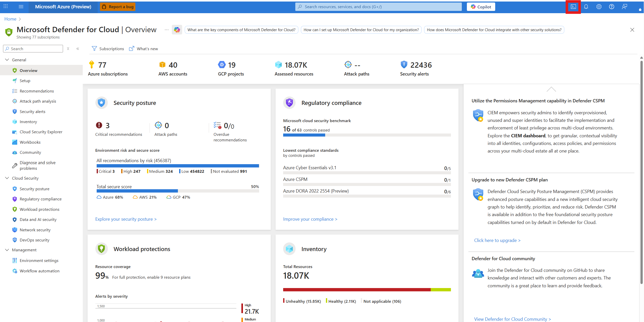Click the Report a bug button
The width and height of the screenshot is (644, 322).
click(118, 7)
